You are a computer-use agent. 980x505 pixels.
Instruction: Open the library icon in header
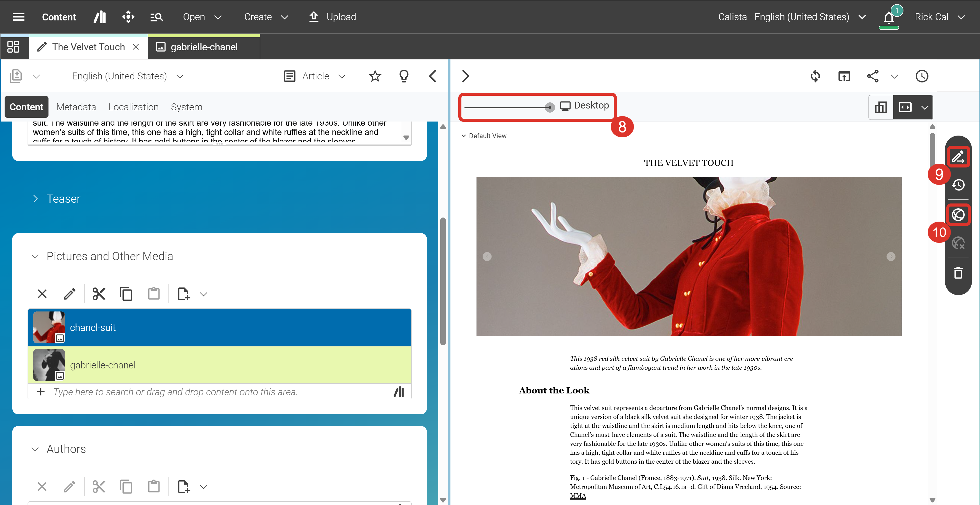pyautogui.click(x=100, y=17)
